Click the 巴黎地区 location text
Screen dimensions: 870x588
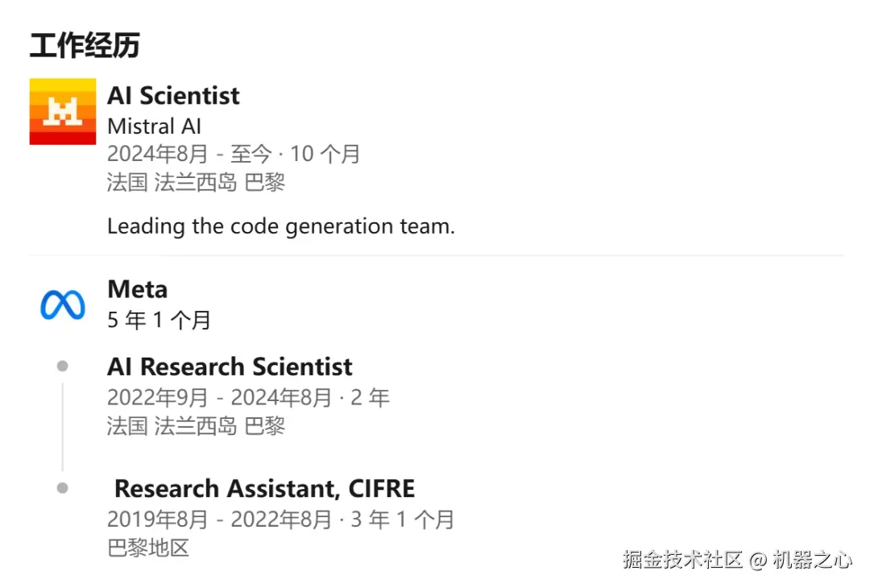[x=148, y=549]
